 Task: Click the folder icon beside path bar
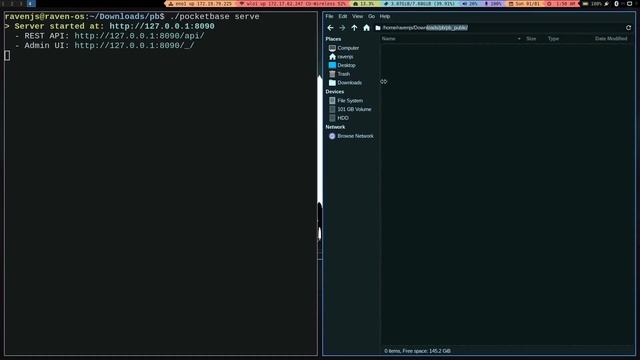(x=378, y=28)
